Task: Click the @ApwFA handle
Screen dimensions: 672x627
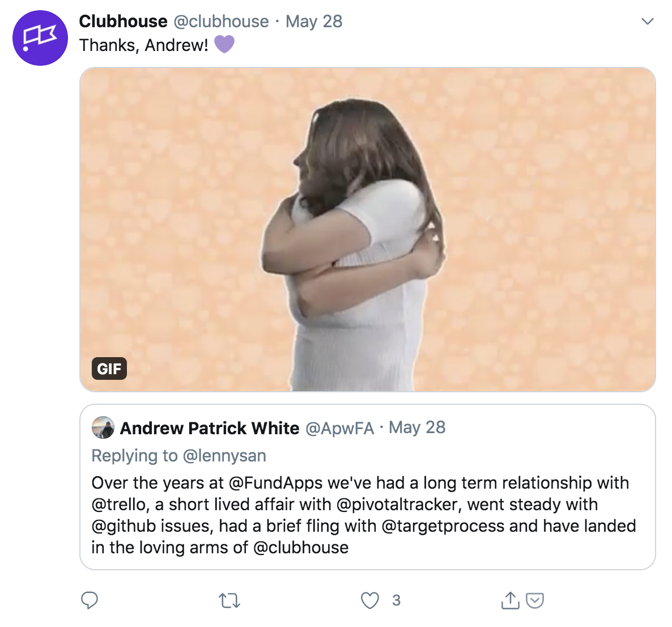Action: [x=339, y=428]
